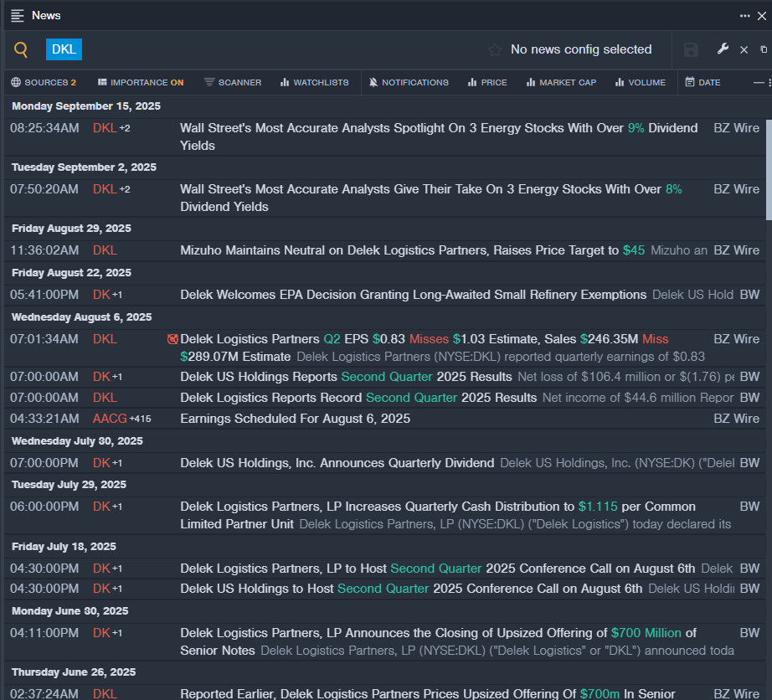Click the earnings alarm icon on the Q2 EPS row
The height and width of the screenshot is (700, 772).
pyautogui.click(x=172, y=339)
